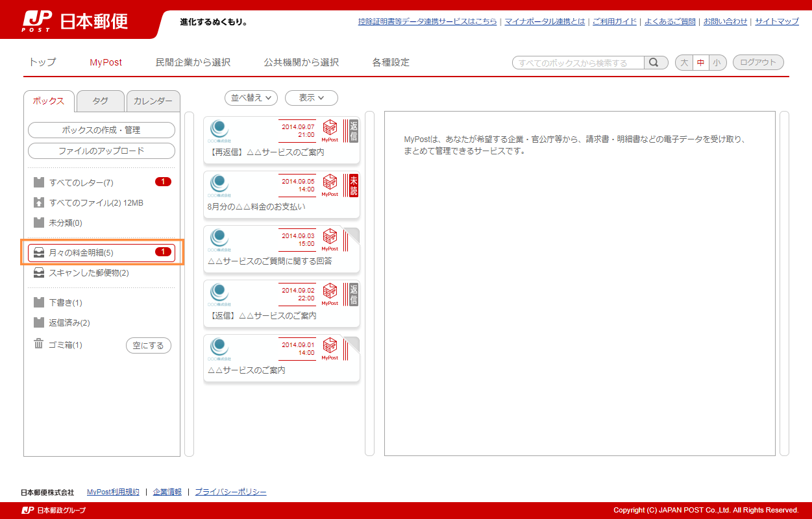Click company logo on 8月分の△△料金 card

pyautogui.click(x=219, y=186)
